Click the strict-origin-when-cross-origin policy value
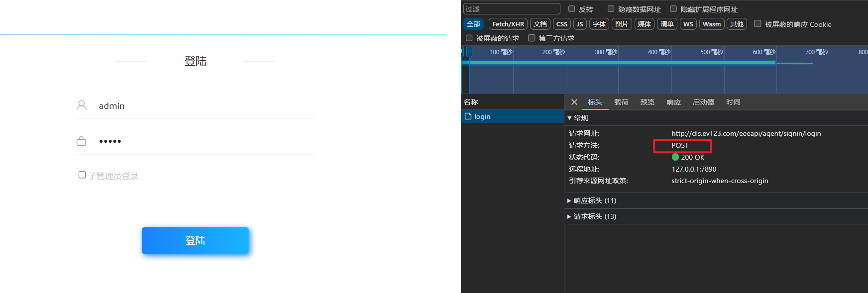The width and height of the screenshot is (868, 293). coord(720,181)
